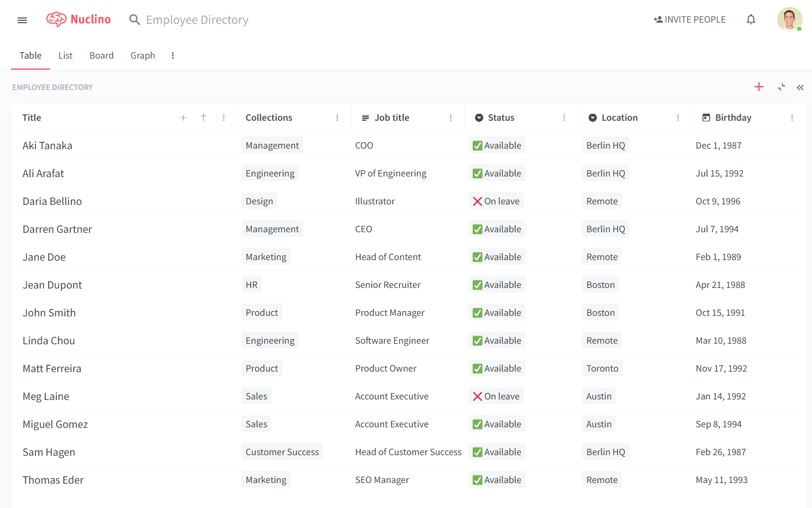The image size is (812, 508).
Task: Toggle Daria Bellino's On leave status
Action: coord(496,201)
